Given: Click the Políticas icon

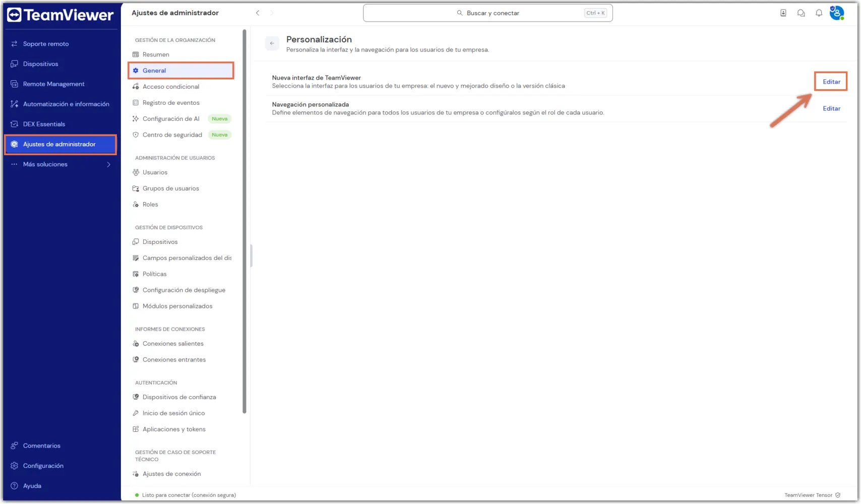Looking at the screenshot, I should 136,274.
